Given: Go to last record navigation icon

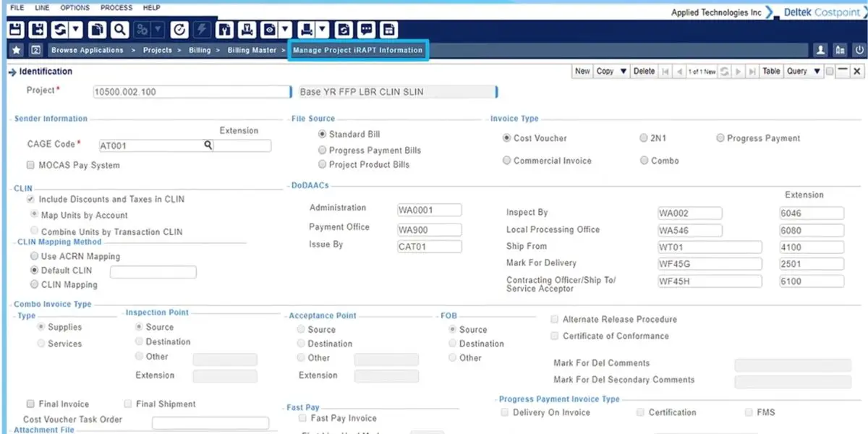Looking at the screenshot, I should [752, 72].
